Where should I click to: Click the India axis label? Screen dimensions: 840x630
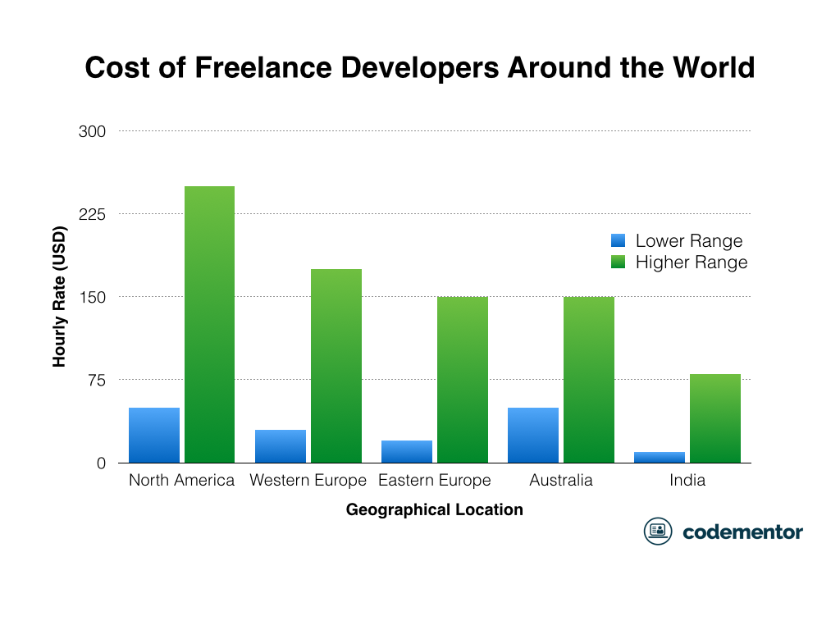[687, 480]
